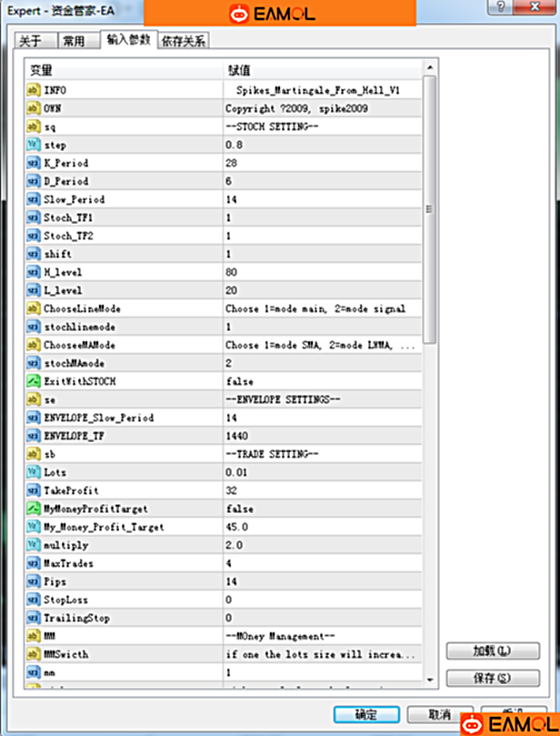Click the string icon beside INFO variable

tap(35, 91)
